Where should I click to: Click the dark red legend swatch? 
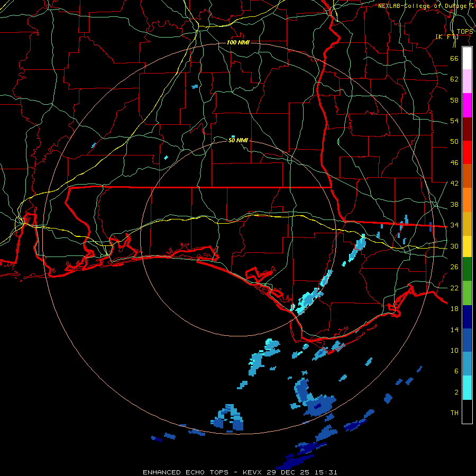click(x=467, y=129)
